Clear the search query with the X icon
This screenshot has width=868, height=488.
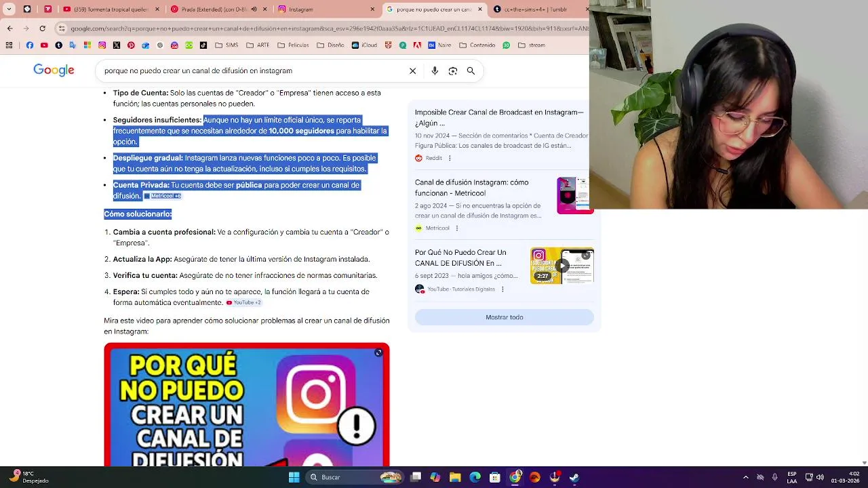[x=412, y=70]
